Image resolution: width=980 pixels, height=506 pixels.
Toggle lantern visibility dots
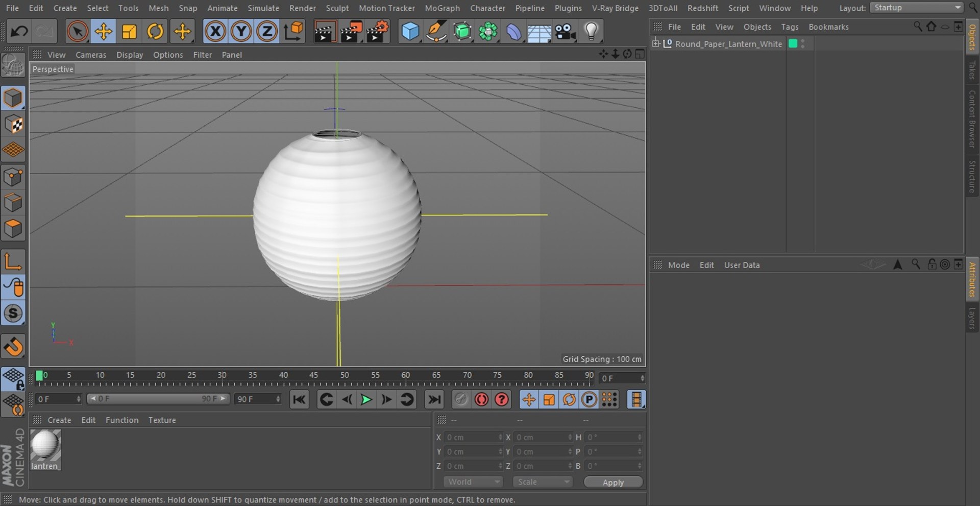[803, 44]
